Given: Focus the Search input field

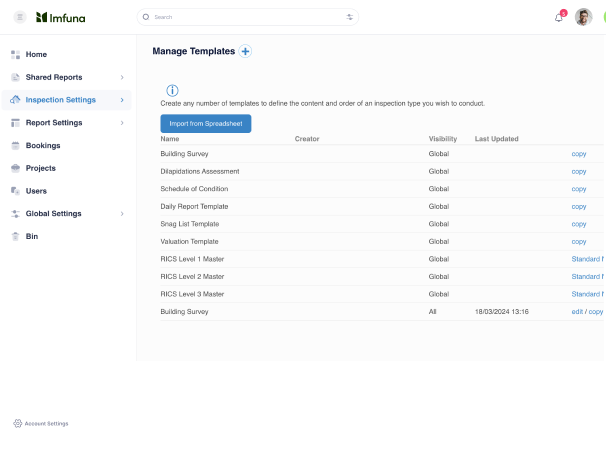Looking at the screenshot, I should click(x=248, y=17).
